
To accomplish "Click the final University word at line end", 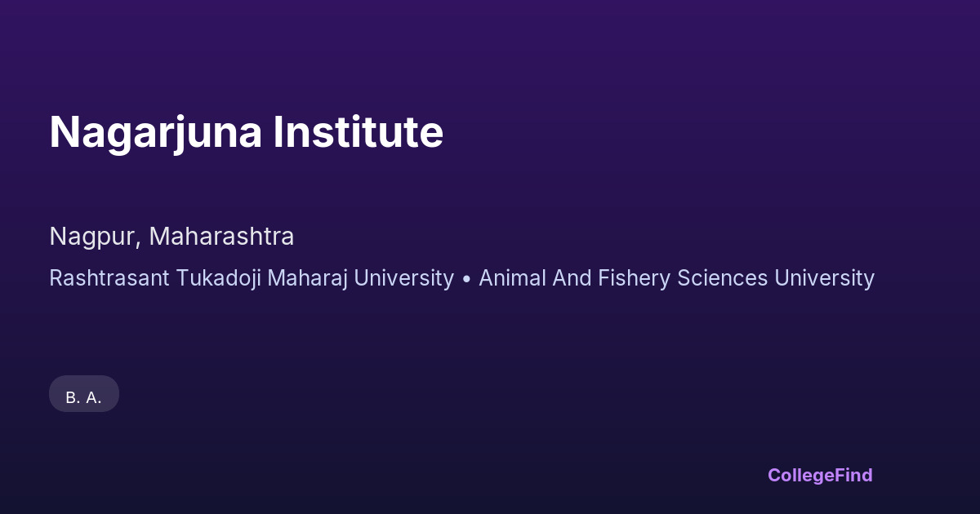I will click(824, 278).
